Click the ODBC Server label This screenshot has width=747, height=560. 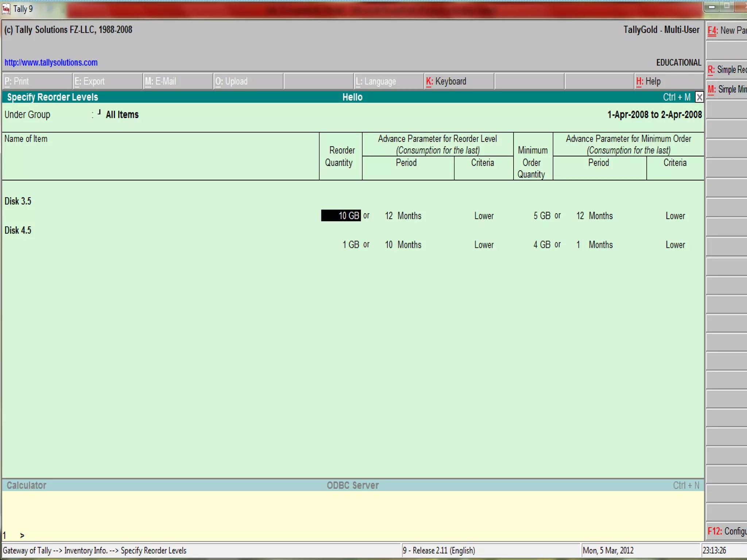tap(353, 485)
